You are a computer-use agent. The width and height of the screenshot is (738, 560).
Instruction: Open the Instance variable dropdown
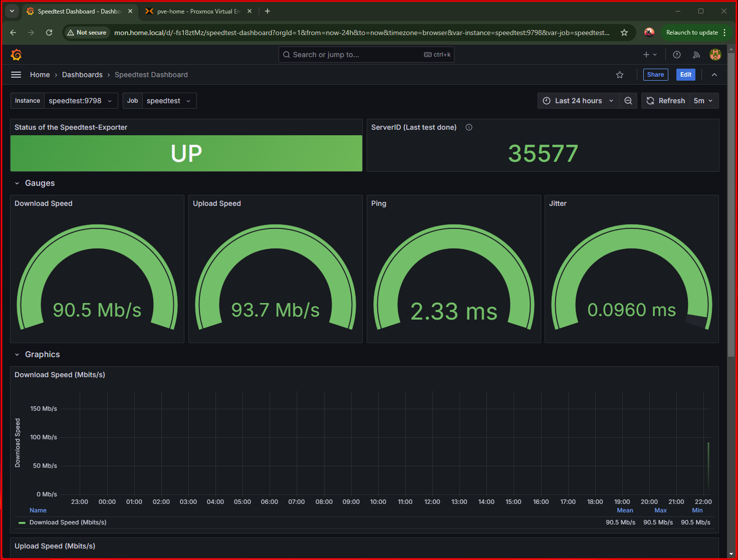(x=81, y=101)
